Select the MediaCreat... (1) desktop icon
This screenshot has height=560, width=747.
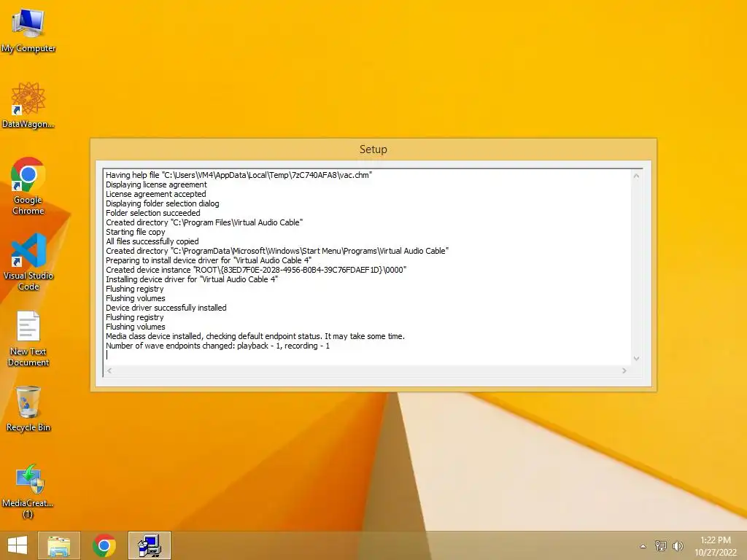pos(28,491)
